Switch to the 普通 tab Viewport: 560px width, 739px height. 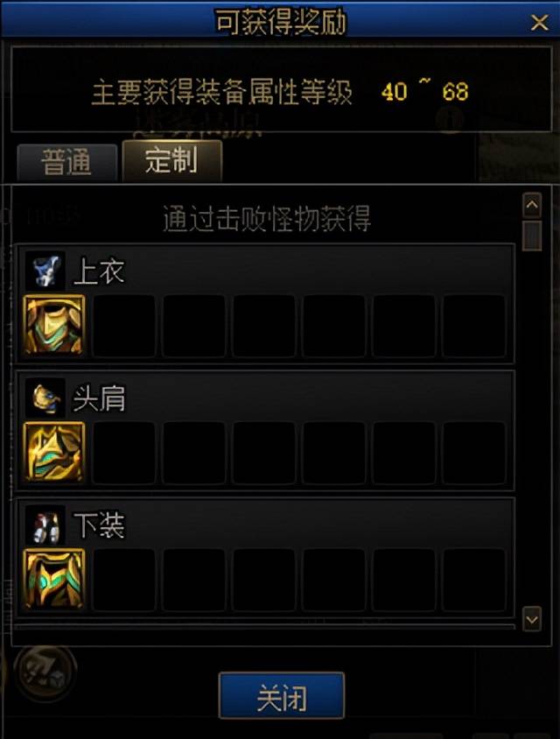pos(66,162)
